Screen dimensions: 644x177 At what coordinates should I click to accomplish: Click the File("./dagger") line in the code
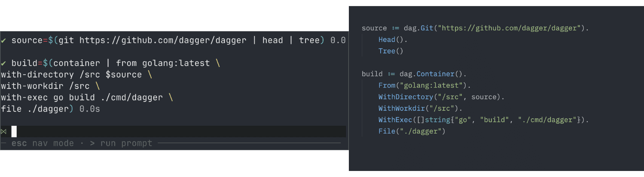click(412, 131)
